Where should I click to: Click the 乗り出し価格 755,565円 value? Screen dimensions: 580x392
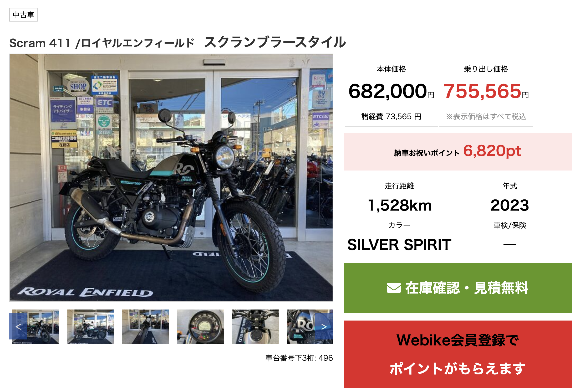click(x=486, y=91)
